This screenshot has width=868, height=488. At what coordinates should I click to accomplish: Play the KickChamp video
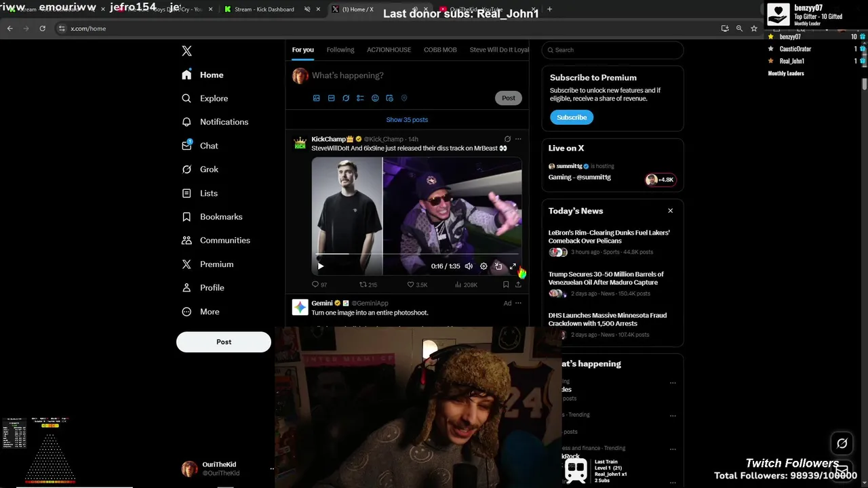click(x=321, y=266)
